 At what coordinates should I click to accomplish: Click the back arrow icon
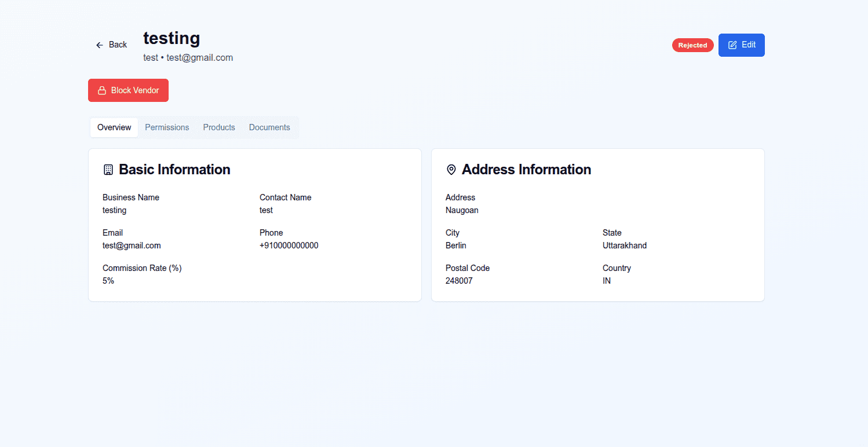click(100, 45)
